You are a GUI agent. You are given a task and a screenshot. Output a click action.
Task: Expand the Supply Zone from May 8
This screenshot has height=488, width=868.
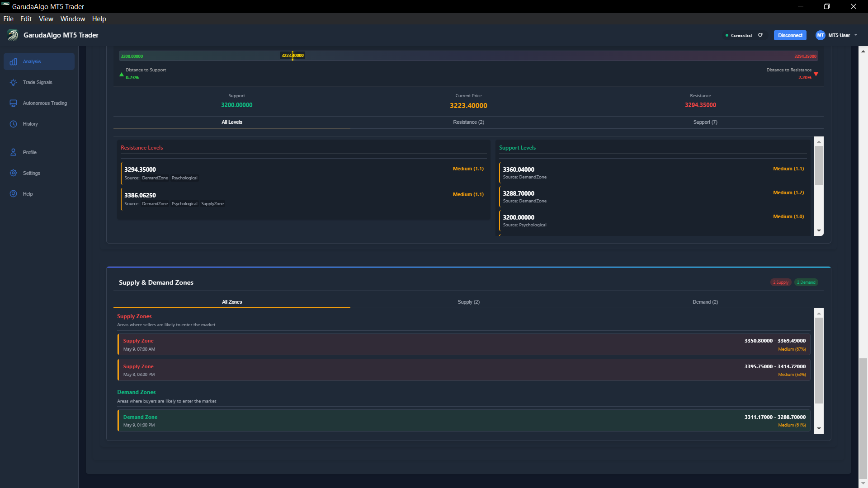click(x=461, y=370)
